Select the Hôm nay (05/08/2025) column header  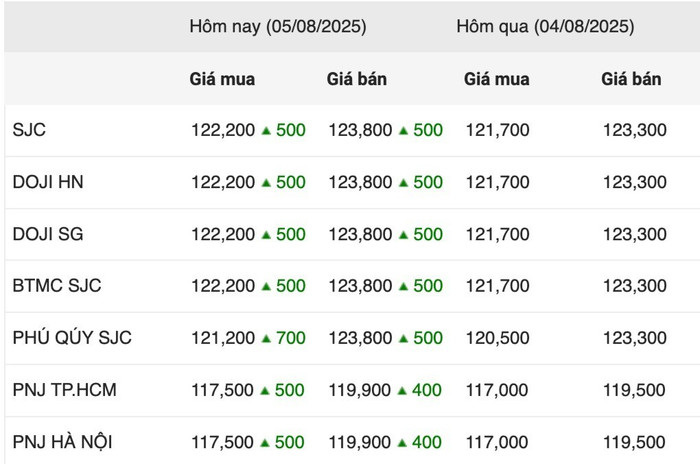(x=278, y=26)
